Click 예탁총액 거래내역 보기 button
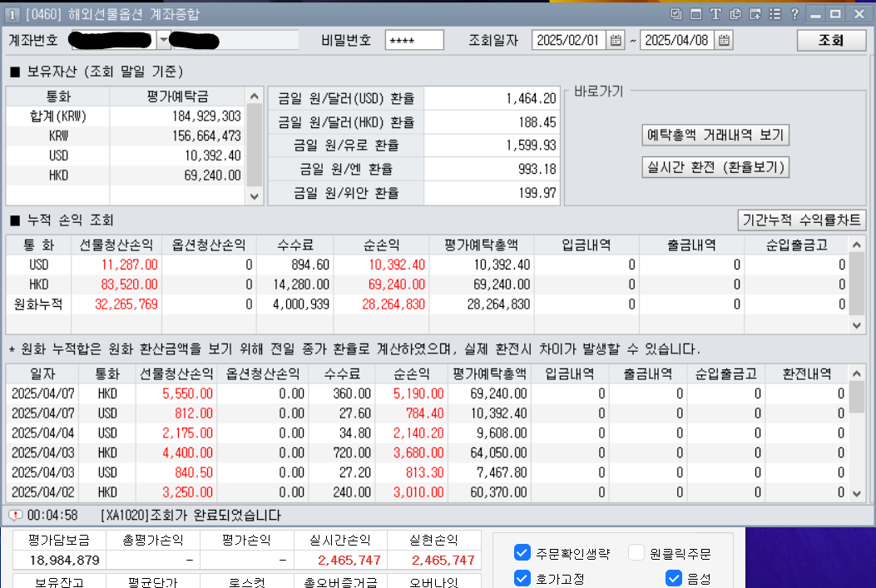 [715, 135]
